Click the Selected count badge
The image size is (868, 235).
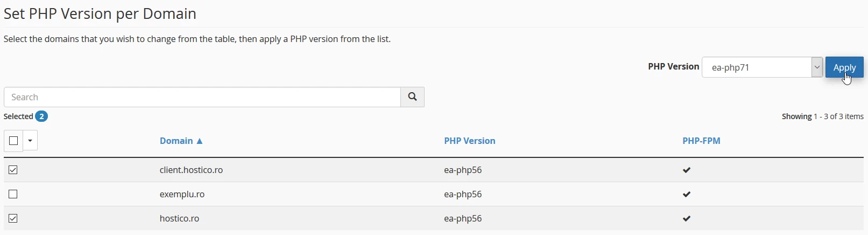click(x=41, y=116)
